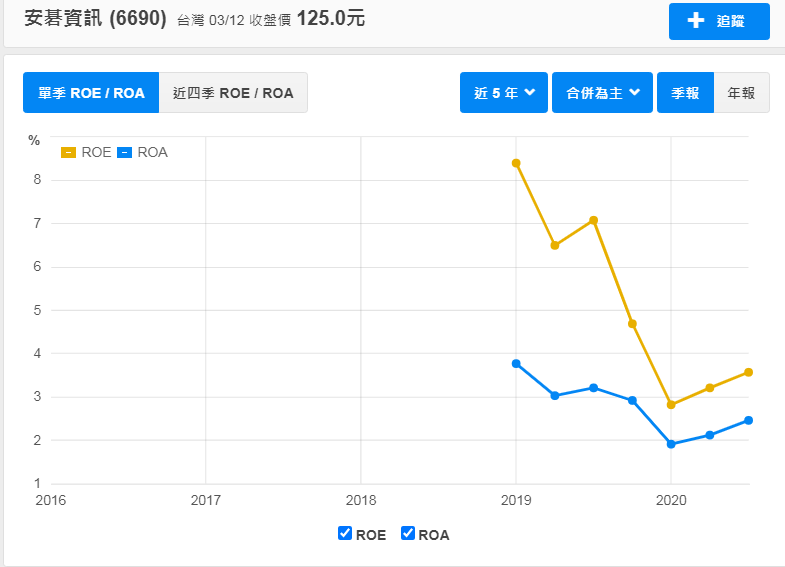Screen dimensions: 785x567
Task: Toggle ROA series via legend label text
Action: point(152,152)
